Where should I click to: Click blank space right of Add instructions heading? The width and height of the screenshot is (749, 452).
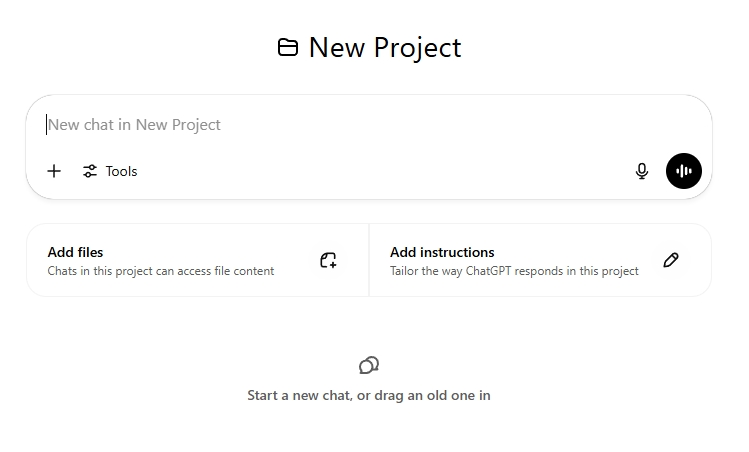(x=570, y=252)
